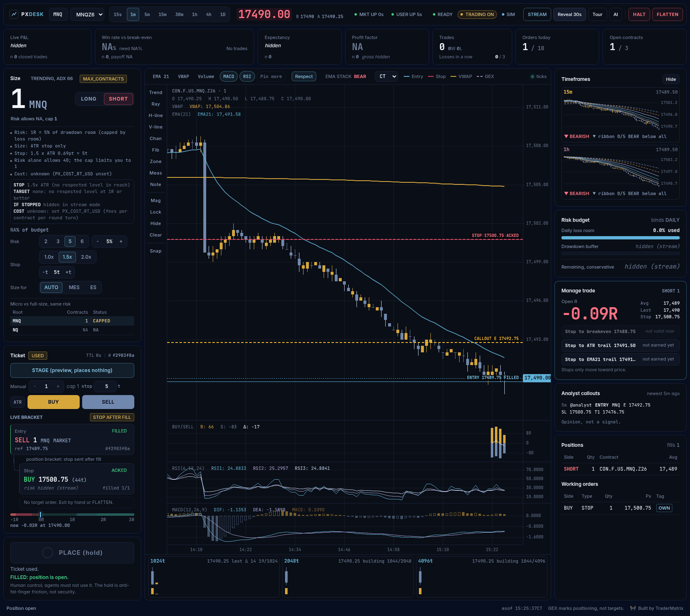The height and width of the screenshot is (616, 690).
Task: Toggle the Mag magnet tool
Action: (156, 200)
